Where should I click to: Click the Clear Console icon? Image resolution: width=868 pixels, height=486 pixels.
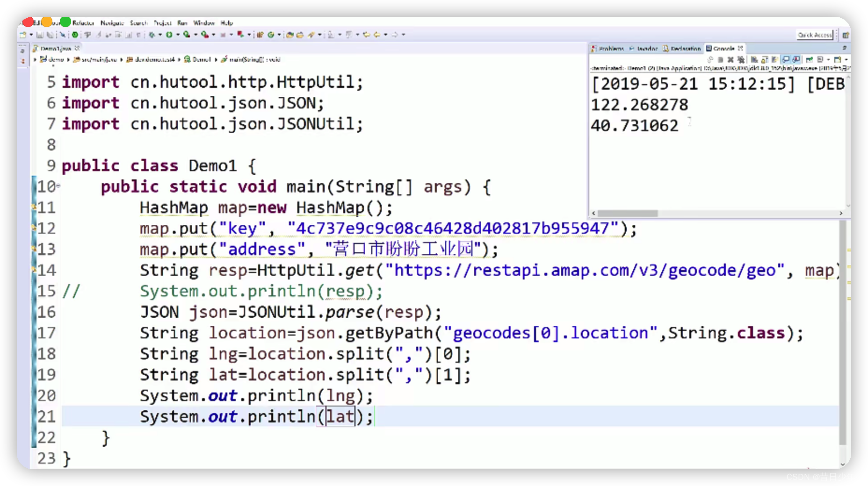tap(754, 60)
